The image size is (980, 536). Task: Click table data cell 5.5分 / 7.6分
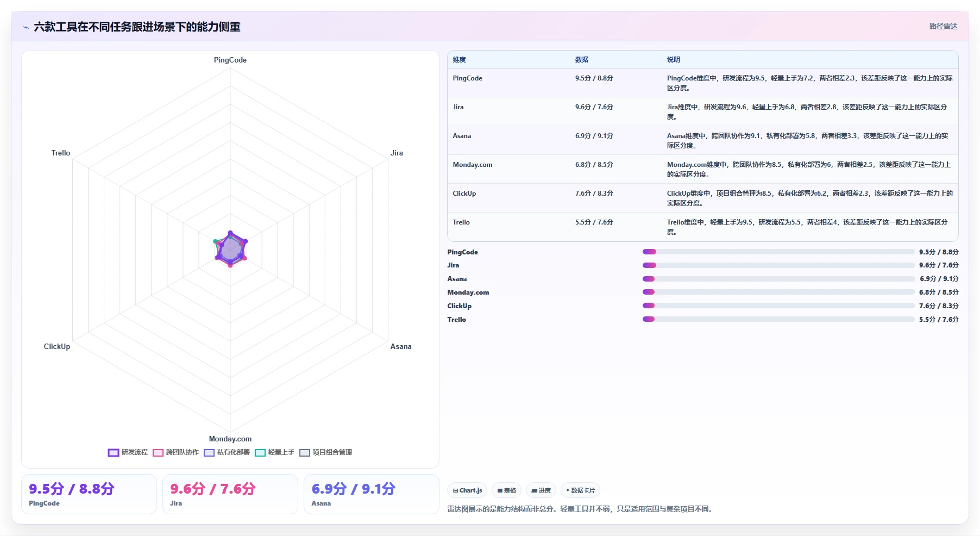point(594,222)
